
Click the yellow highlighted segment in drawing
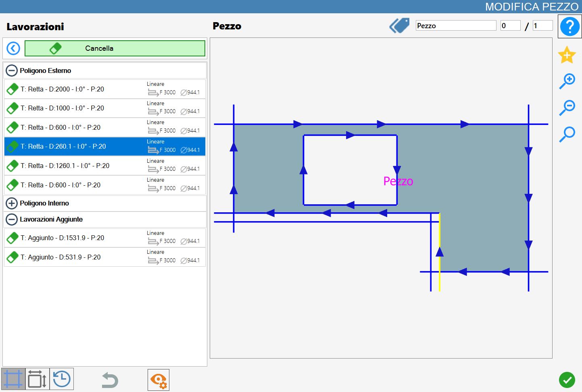point(440,252)
